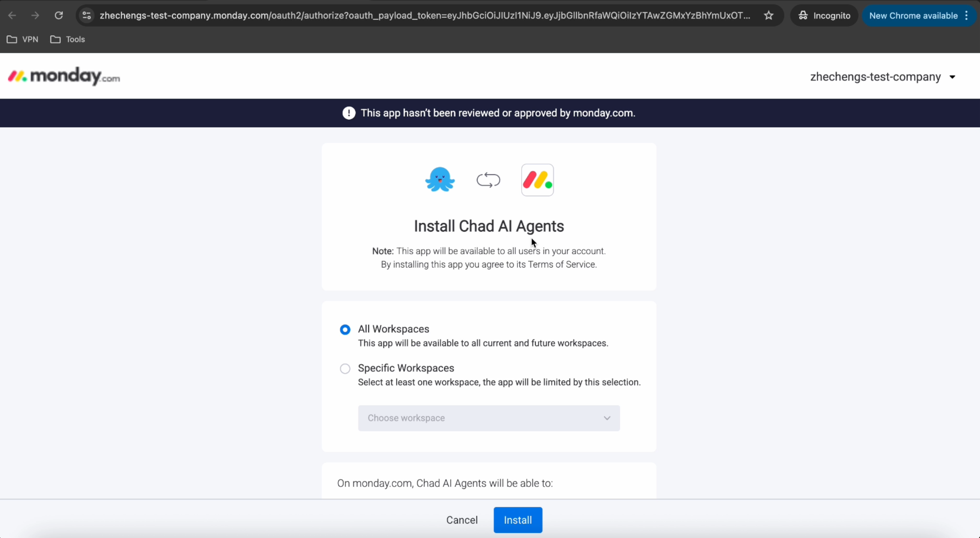This screenshot has width=980, height=538.
Task: Click the browser back arrow
Action: click(x=12, y=16)
